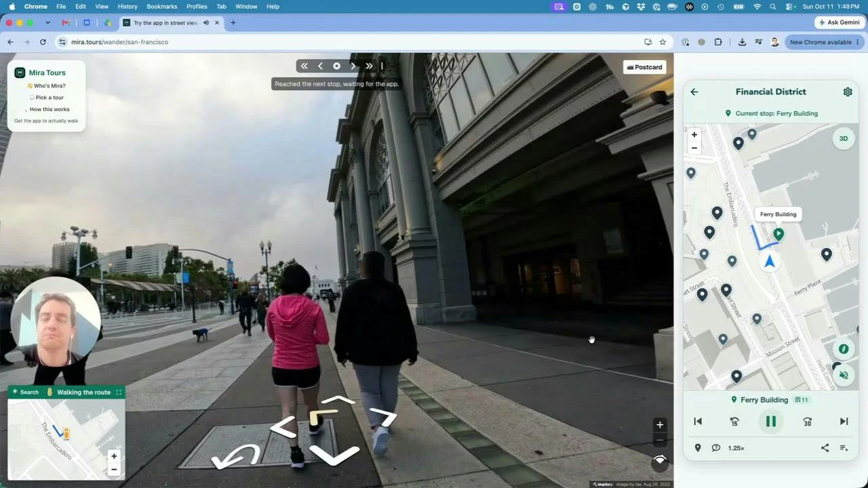Fast-forward with double-right arrows

coord(369,66)
